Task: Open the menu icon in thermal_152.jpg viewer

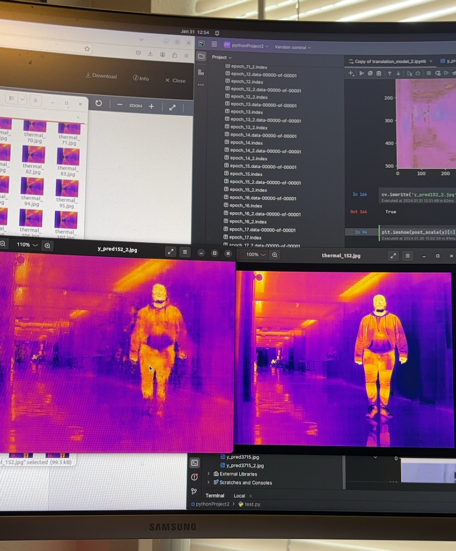Action: [x=408, y=256]
